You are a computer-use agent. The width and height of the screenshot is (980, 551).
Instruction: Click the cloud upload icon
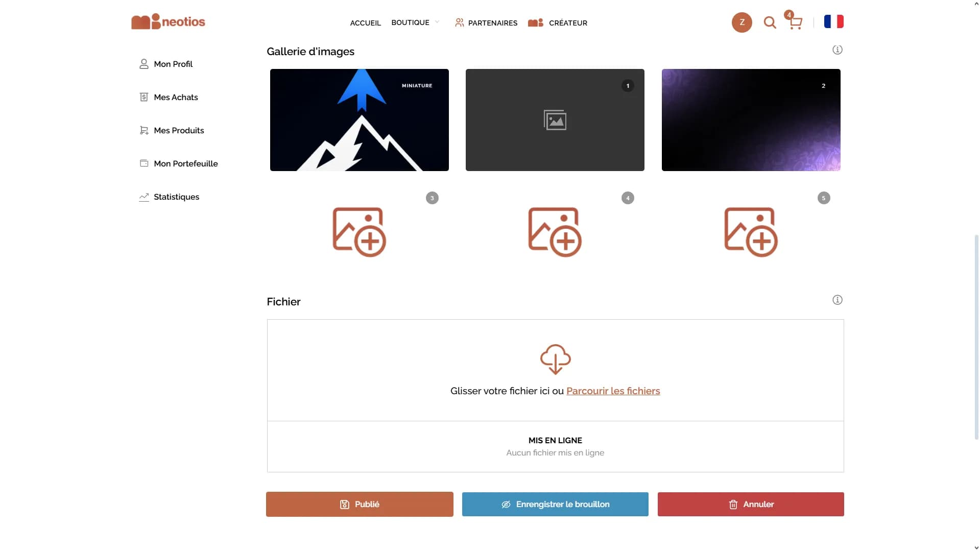click(x=555, y=360)
